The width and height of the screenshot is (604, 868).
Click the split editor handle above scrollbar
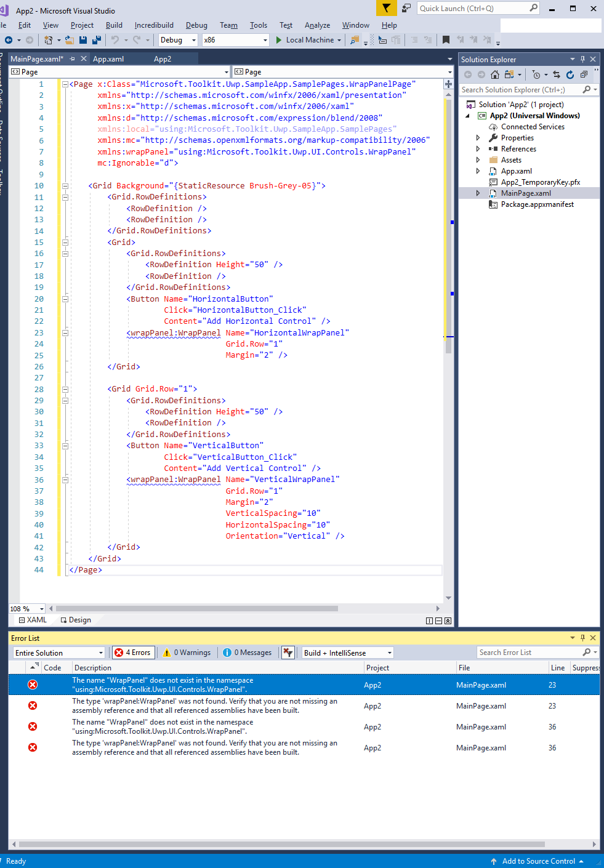(448, 84)
